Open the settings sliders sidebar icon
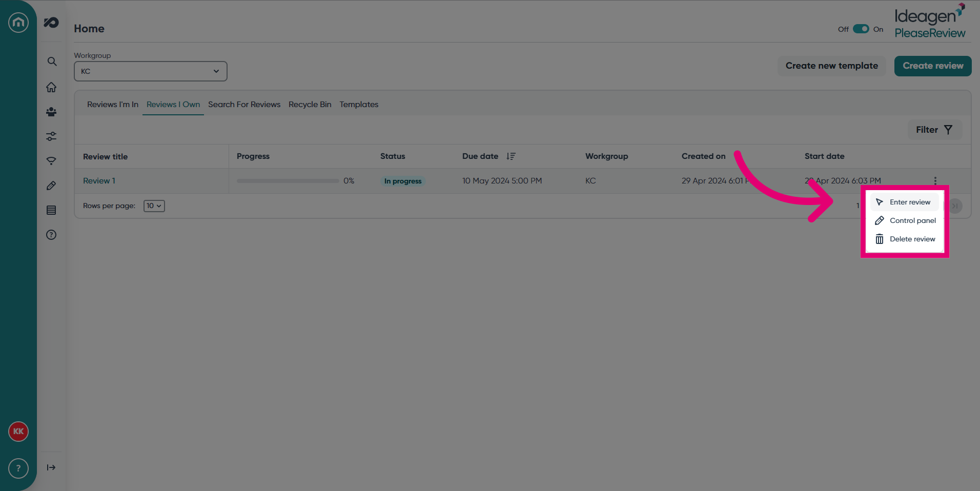Viewport: 980px width, 491px height. [x=51, y=136]
